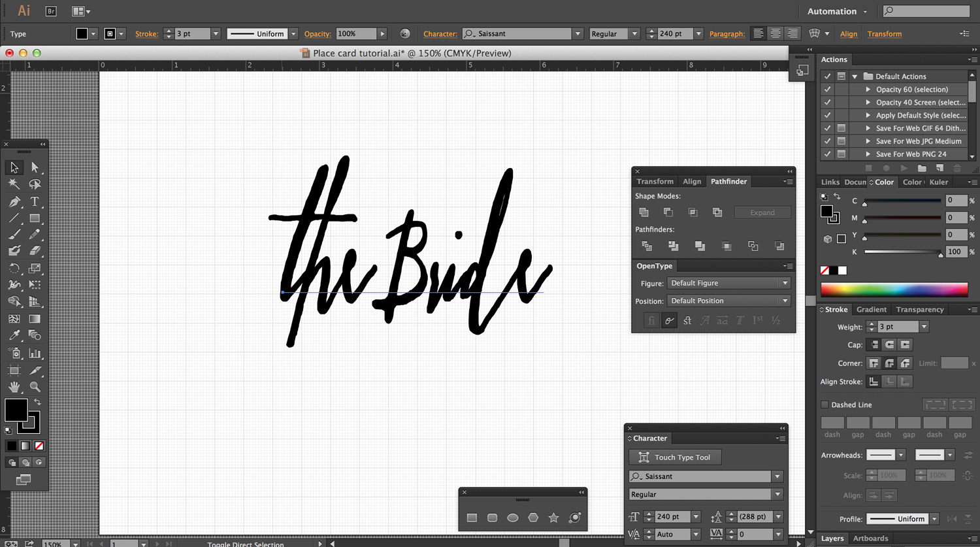980x547 pixels.
Task: Click the Opacity 100% input field
Action: (356, 34)
